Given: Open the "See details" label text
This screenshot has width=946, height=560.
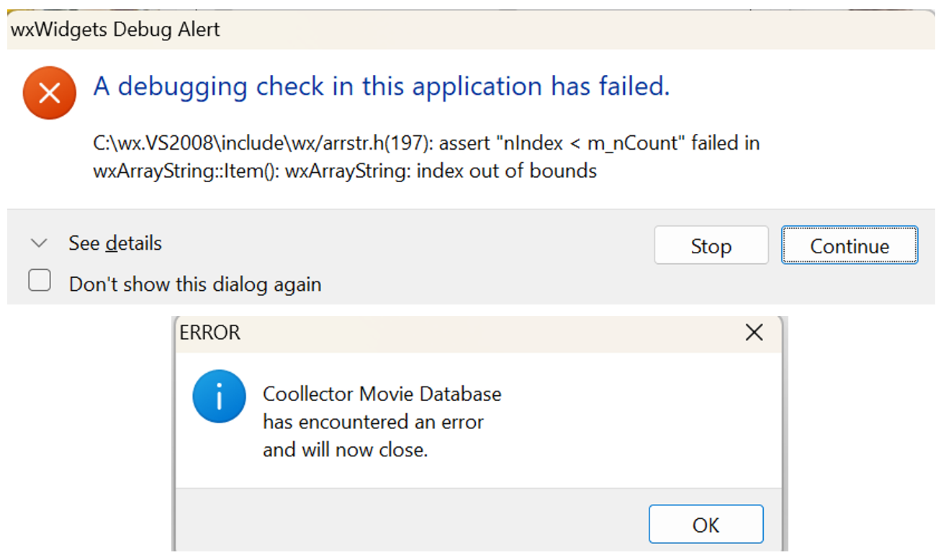Looking at the screenshot, I should point(115,243).
